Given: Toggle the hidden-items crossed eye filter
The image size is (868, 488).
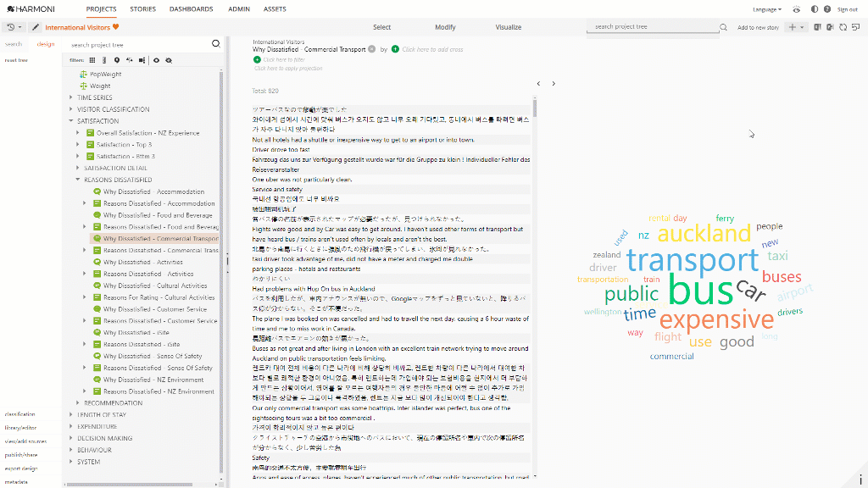Looking at the screenshot, I should coord(169,60).
